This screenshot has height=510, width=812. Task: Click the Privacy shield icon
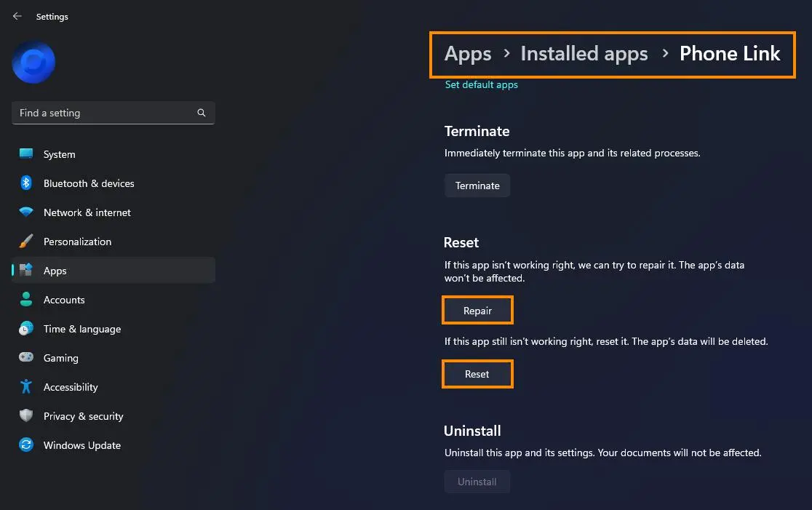pyautogui.click(x=26, y=415)
